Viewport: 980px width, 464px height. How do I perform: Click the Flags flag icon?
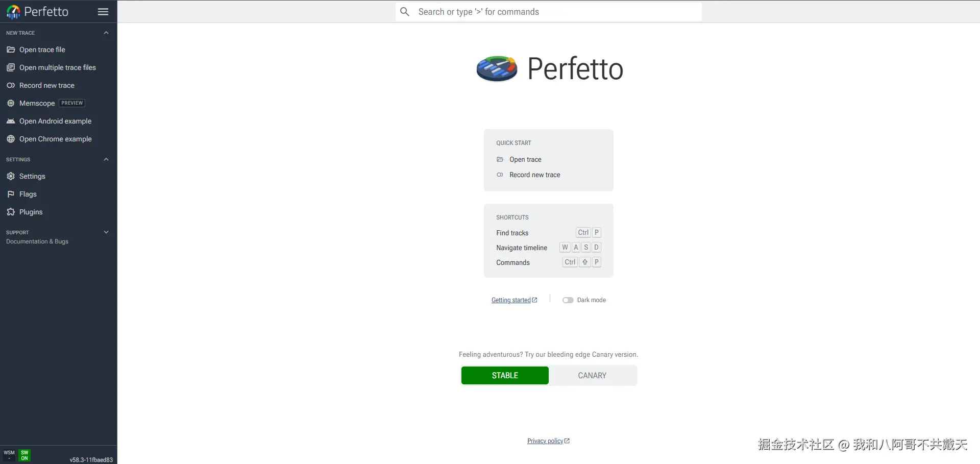tap(11, 194)
